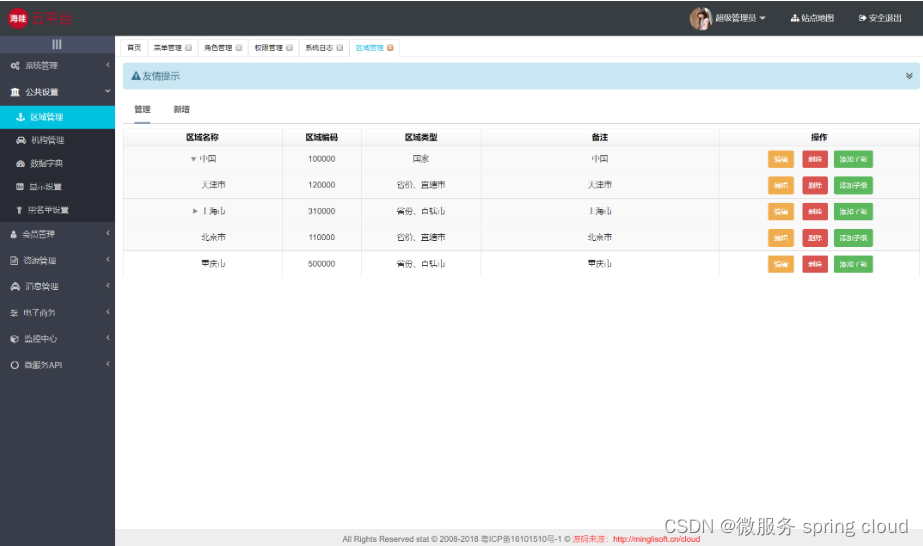Expand 监控中心 chevron arrow
Image resolution: width=923 pixels, height=546 pixels.
[x=108, y=338]
